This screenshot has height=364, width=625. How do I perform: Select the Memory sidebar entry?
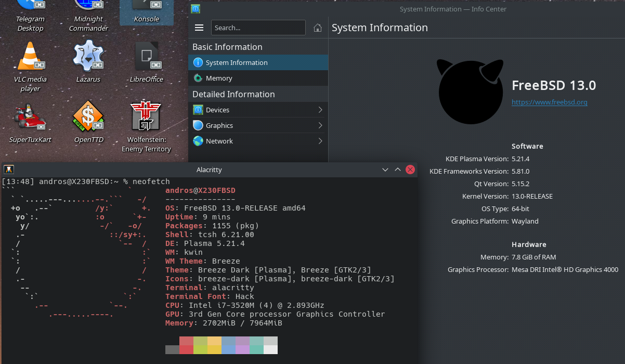tap(219, 78)
